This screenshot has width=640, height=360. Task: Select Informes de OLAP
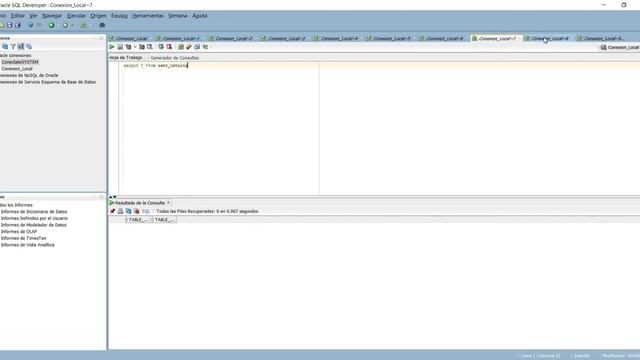tap(19, 231)
